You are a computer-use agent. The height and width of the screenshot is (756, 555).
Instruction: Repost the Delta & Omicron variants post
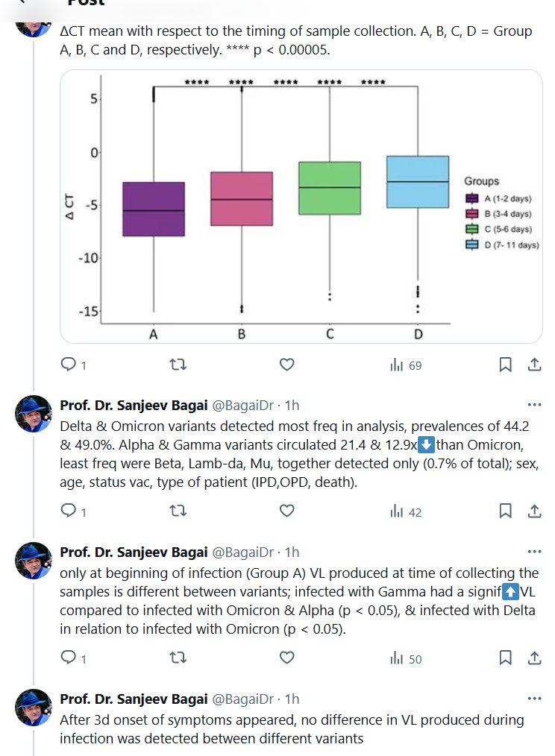[179, 511]
